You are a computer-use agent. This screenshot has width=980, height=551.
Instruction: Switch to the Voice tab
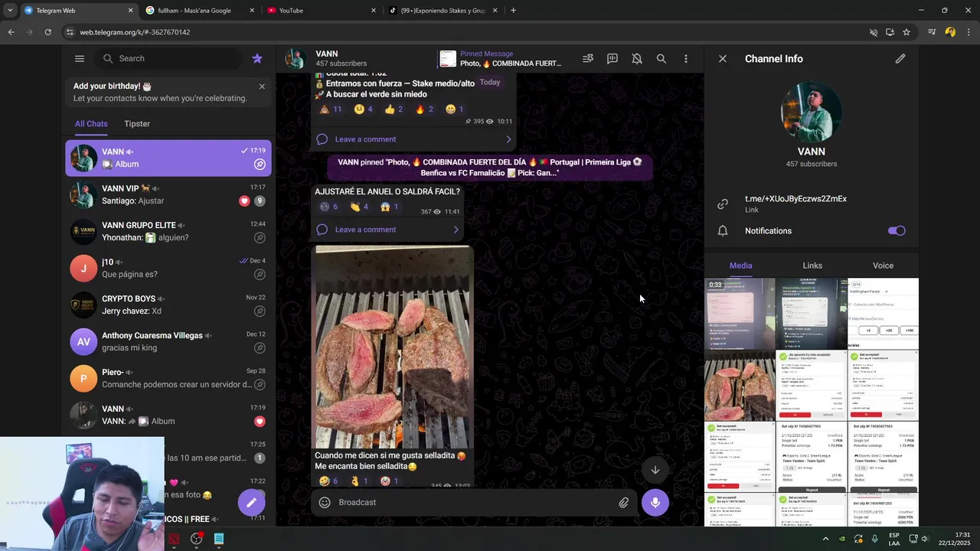pos(883,266)
